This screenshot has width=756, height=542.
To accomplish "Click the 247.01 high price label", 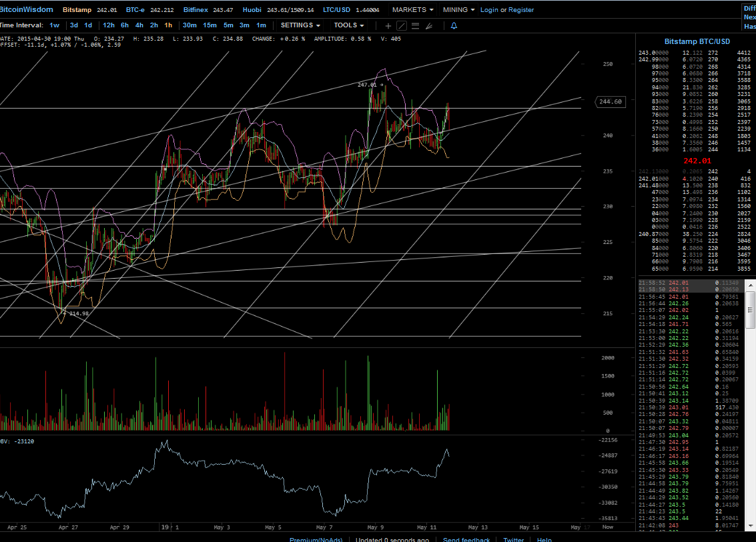I will point(368,85).
